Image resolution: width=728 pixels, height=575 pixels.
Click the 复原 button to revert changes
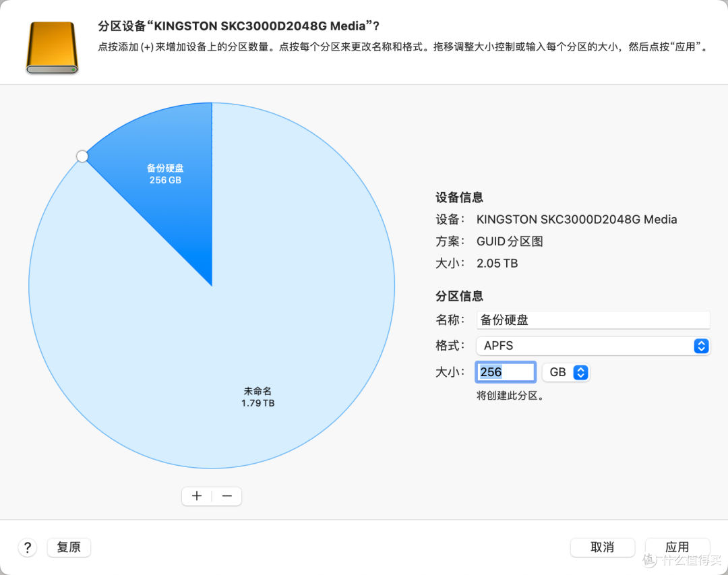coord(68,547)
